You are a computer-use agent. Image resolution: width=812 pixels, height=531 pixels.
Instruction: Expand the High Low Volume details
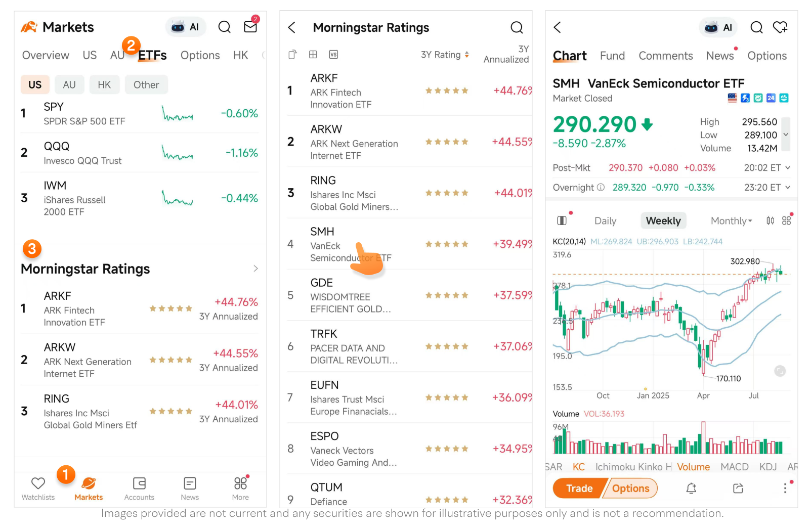tap(786, 135)
